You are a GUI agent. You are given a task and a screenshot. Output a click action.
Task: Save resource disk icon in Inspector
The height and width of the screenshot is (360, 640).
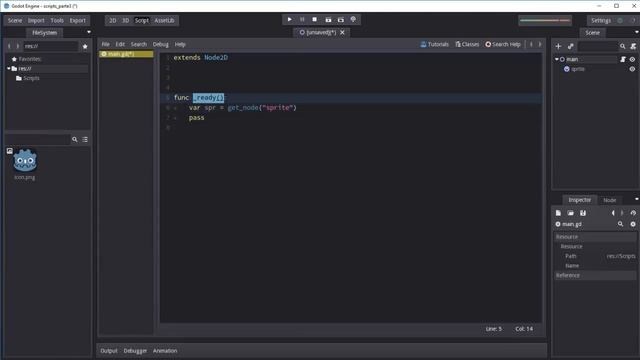(x=583, y=213)
